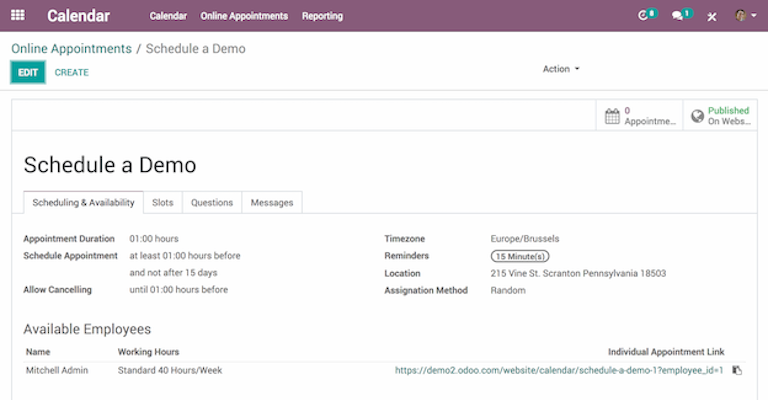Open the activities clock icon
Screen dimensions: 768x400
point(643,16)
